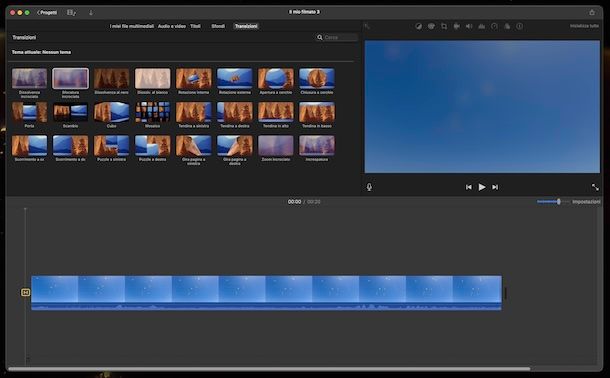
Task: Open clip filter and audio effects
Action: coord(507,26)
